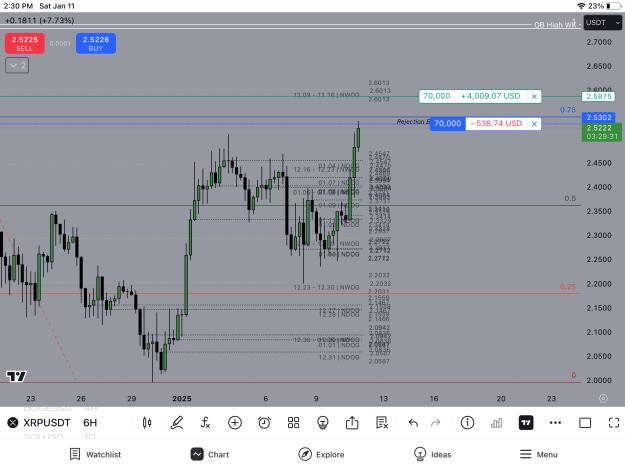Redo the last chart action
The image size is (625, 469).
(436, 422)
